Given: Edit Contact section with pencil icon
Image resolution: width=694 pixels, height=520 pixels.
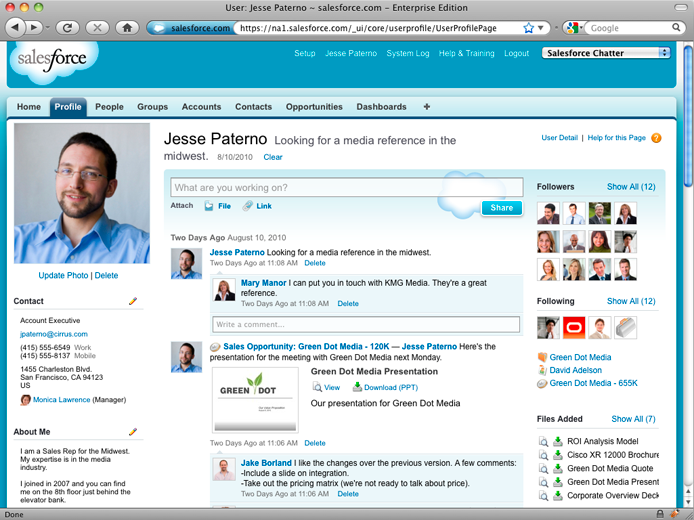Looking at the screenshot, I should (x=133, y=301).
